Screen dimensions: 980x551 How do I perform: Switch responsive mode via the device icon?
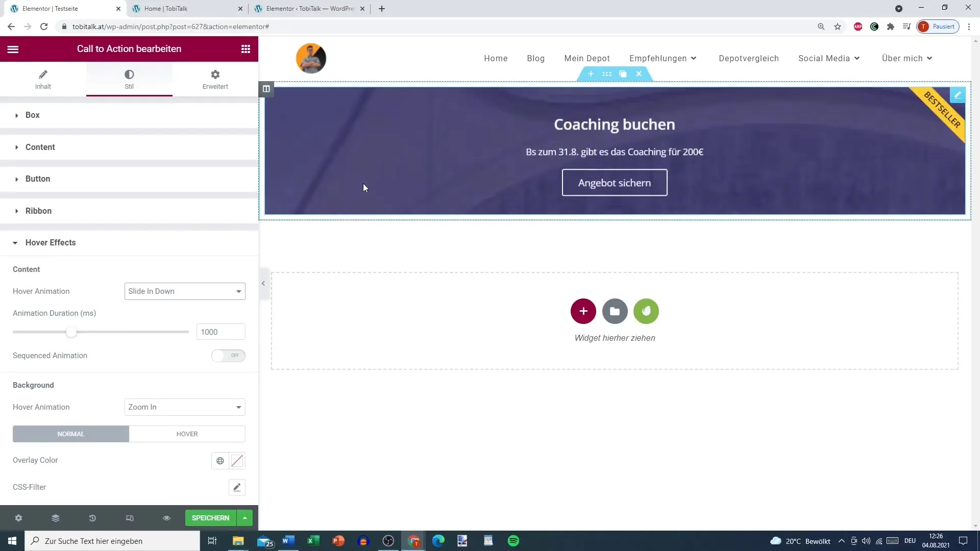pos(130,518)
